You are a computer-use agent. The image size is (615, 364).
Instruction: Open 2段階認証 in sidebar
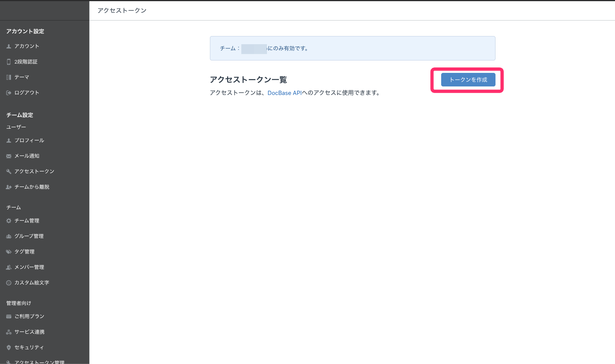click(26, 62)
